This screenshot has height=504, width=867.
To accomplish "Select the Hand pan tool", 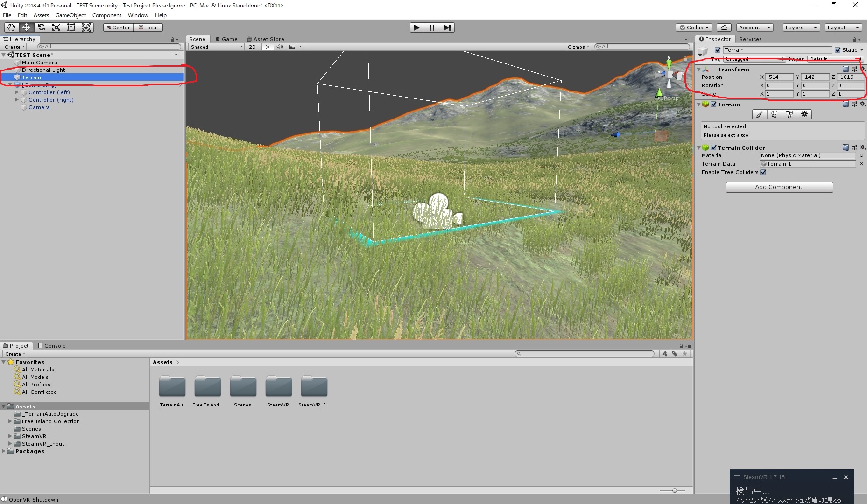I will 11,28.
